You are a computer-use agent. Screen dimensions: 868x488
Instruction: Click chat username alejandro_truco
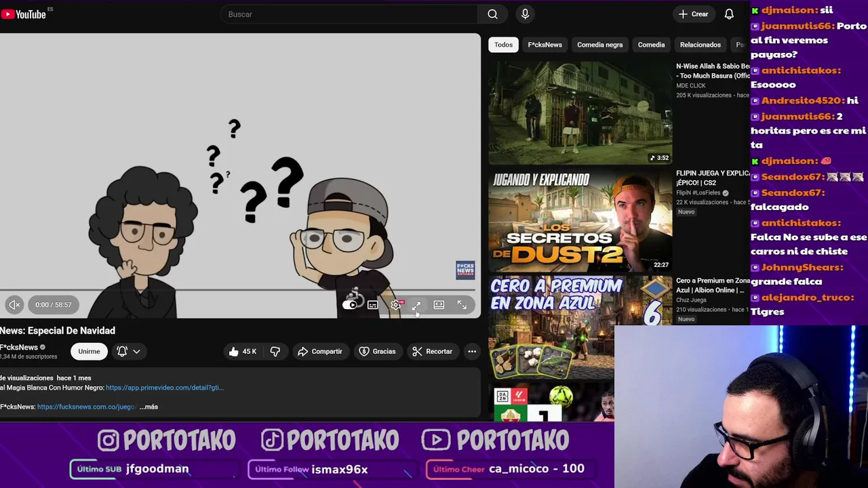807,298
